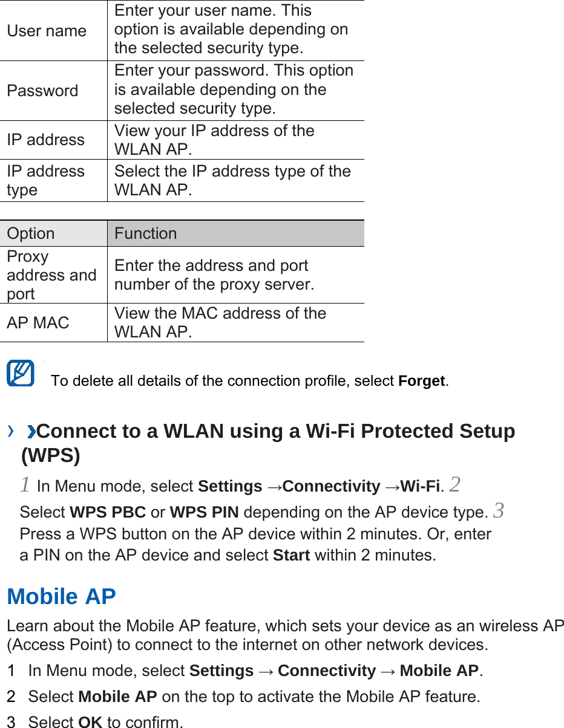Select the 'Proxy address and port' cell
The width and height of the screenshot is (564, 728).
click(51, 275)
